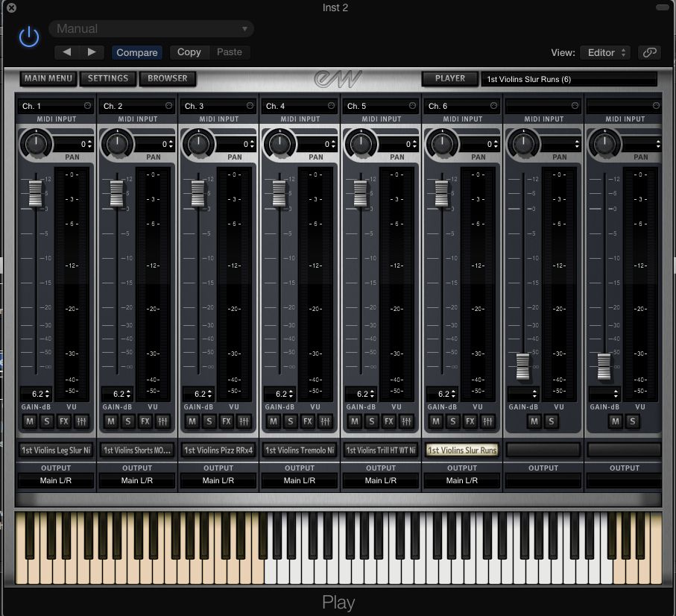Click the Ch. 3 pan knob
The height and width of the screenshot is (616, 676).
click(198, 144)
